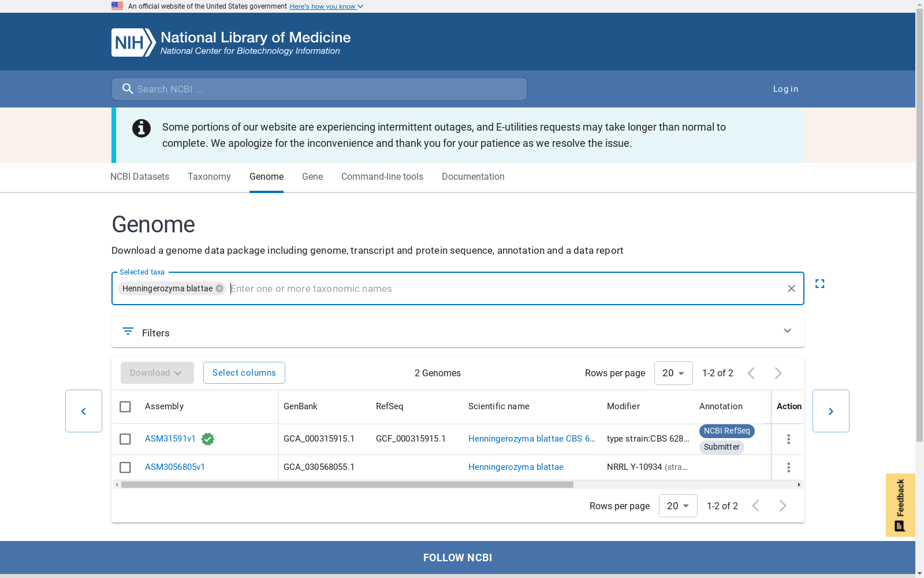Click the Assembly column header
This screenshot has height=578, width=924.
click(x=164, y=406)
